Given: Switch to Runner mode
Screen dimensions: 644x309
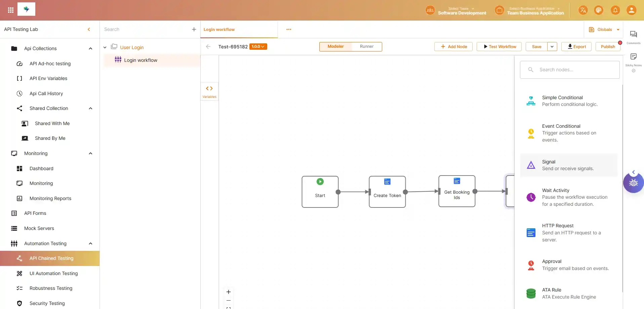Looking at the screenshot, I should [366, 47].
